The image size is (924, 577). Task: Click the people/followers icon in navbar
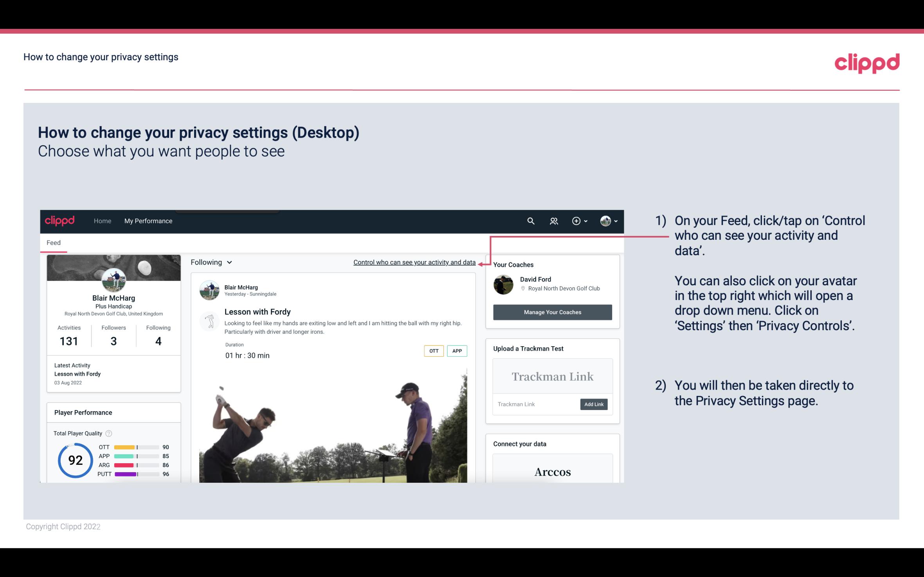pos(553,221)
